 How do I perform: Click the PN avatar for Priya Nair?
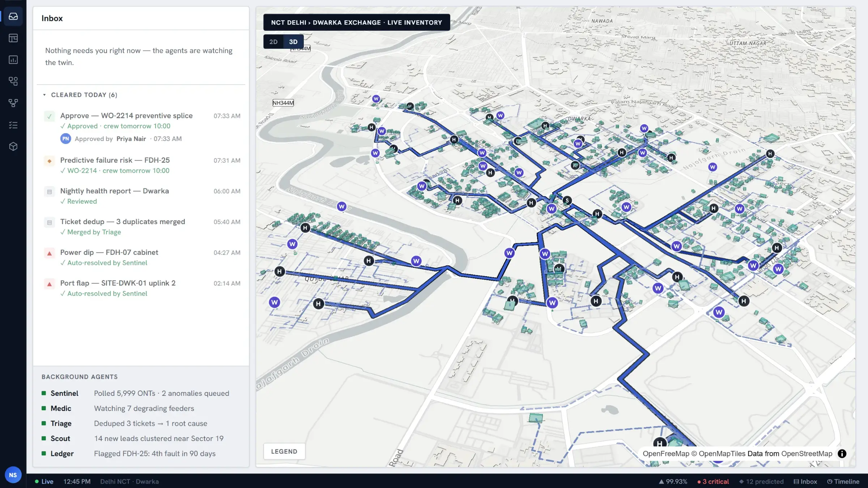pyautogui.click(x=65, y=138)
